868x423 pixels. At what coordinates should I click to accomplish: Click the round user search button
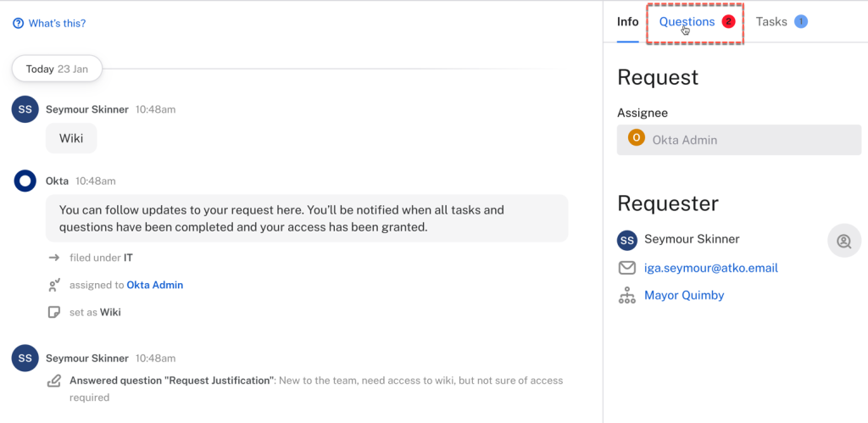(843, 241)
